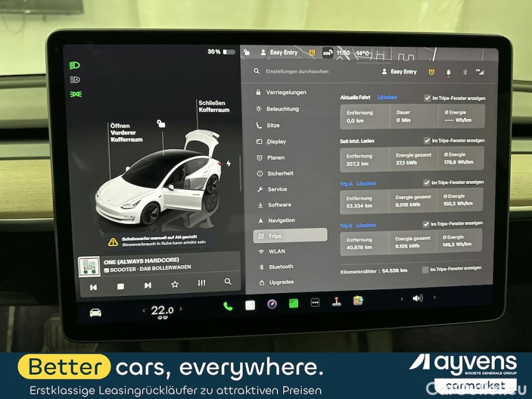The height and width of the screenshot is (399, 532).
Task: Open Easy Entry profile in top status bar
Action: tap(279, 52)
